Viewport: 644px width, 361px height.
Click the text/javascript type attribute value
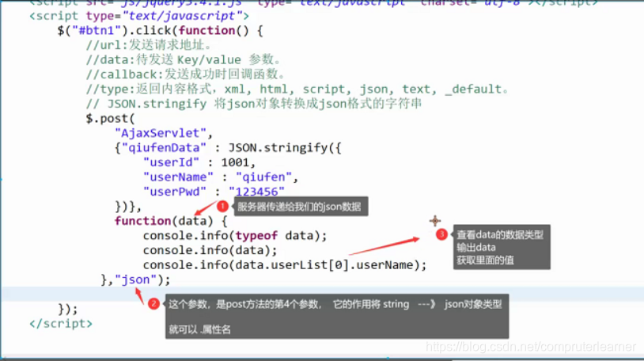(x=182, y=16)
